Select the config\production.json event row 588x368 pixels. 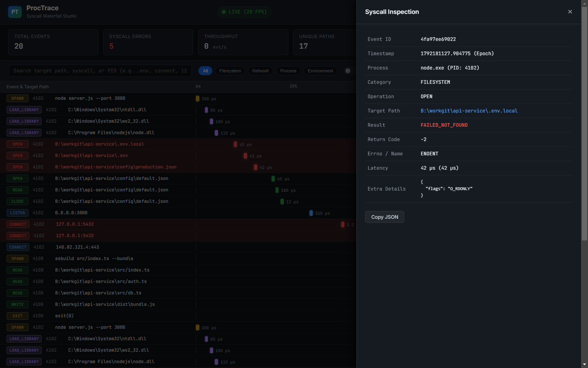point(178,167)
